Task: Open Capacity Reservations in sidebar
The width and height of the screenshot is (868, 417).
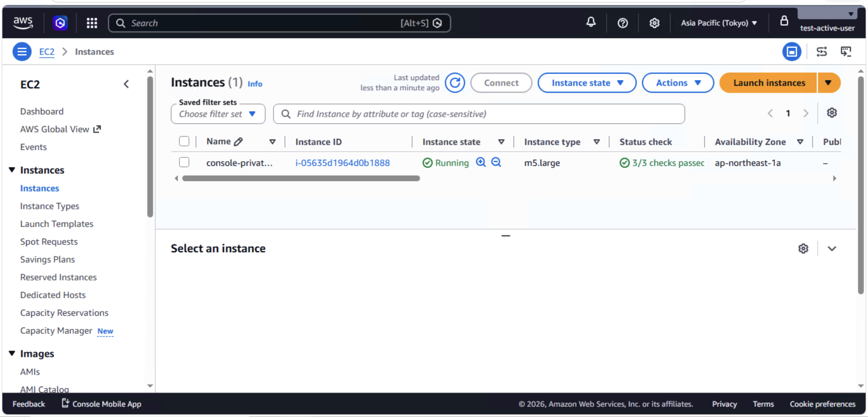Action: pos(64,313)
